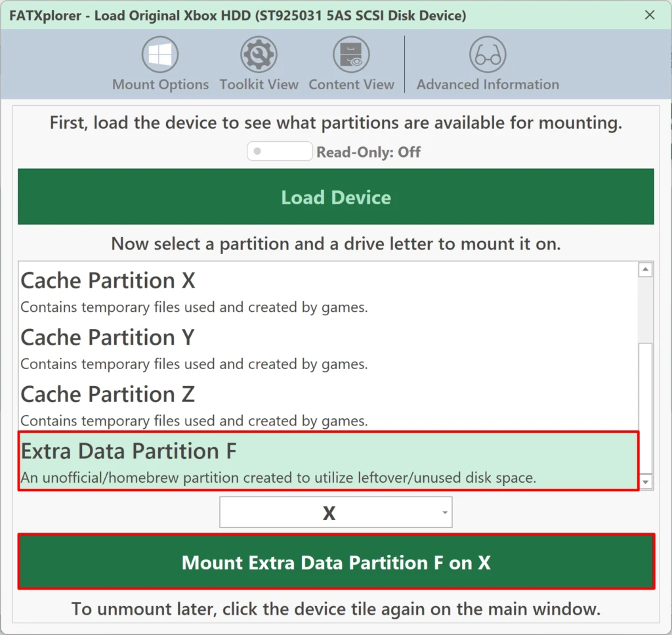Open Mount Options Windows icon
Viewport: 672px width, 635px height.
coord(160,55)
